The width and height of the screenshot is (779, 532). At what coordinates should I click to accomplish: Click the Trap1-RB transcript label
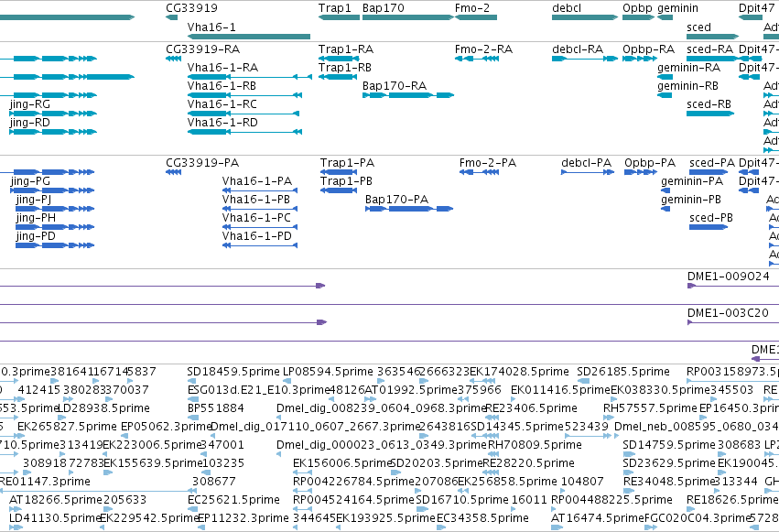(345, 68)
